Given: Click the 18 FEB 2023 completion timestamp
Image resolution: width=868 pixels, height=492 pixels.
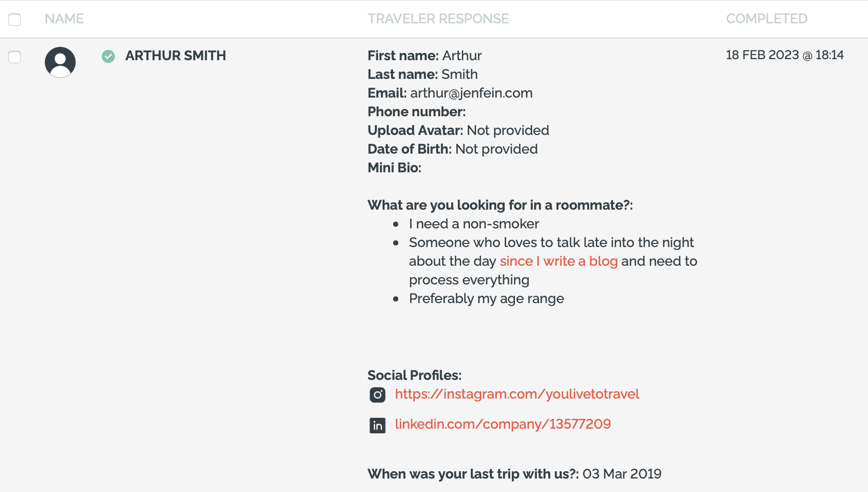Looking at the screenshot, I should [785, 55].
